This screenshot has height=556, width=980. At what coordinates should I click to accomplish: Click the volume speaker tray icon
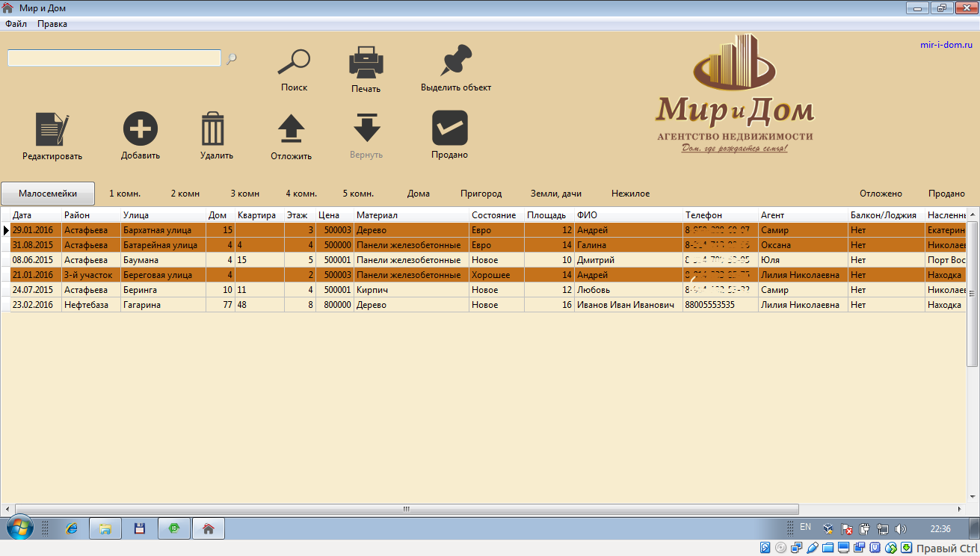pos(901,528)
